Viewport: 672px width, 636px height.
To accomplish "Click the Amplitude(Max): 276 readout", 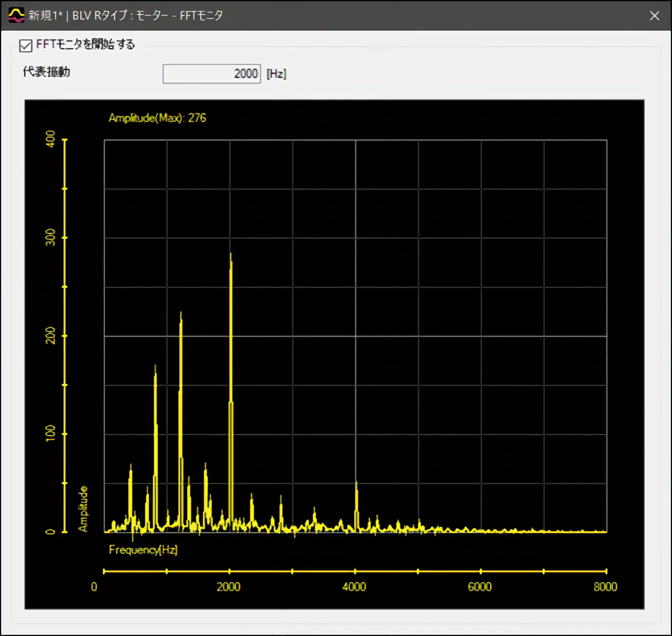I will (157, 118).
